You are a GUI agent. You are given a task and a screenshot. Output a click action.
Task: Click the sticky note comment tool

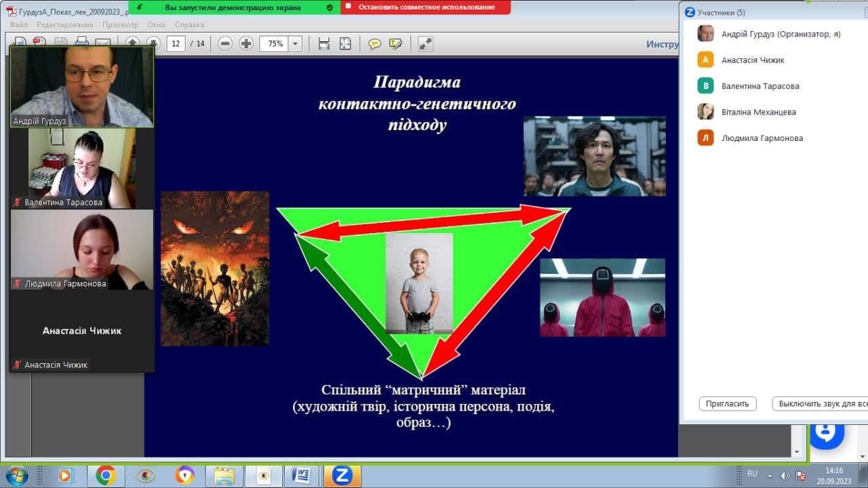coord(374,44)
